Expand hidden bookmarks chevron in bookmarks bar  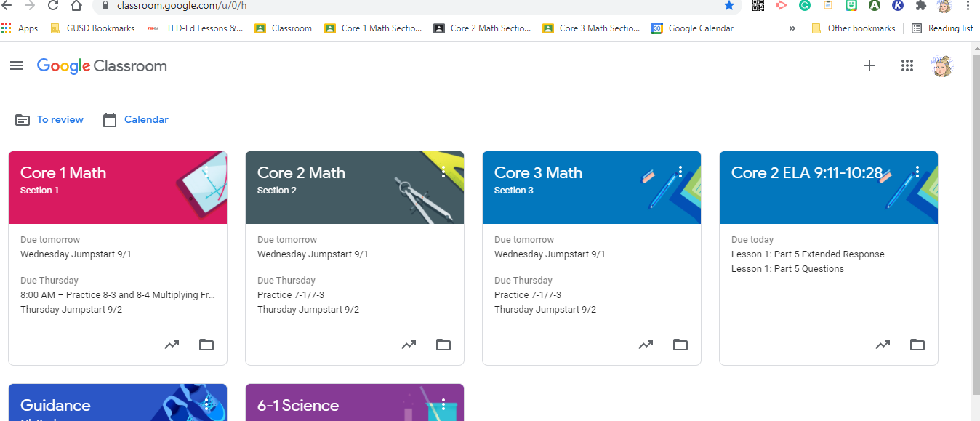[792, 28]
